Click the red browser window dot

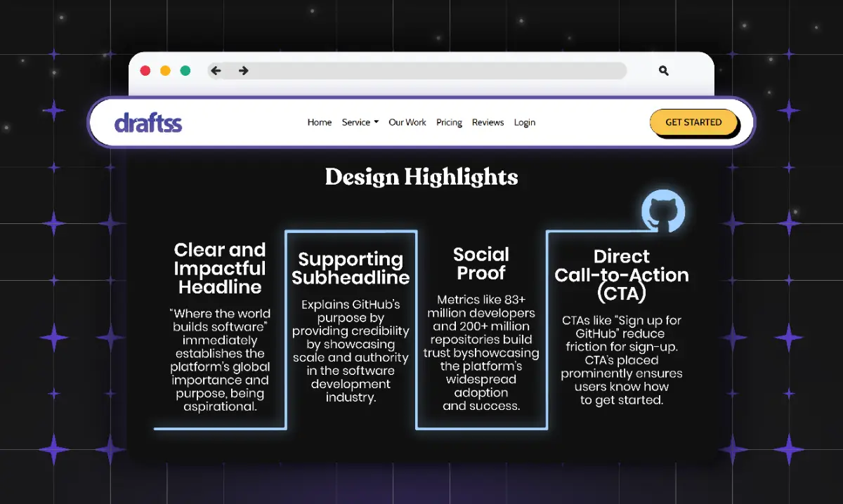point(145,71)
